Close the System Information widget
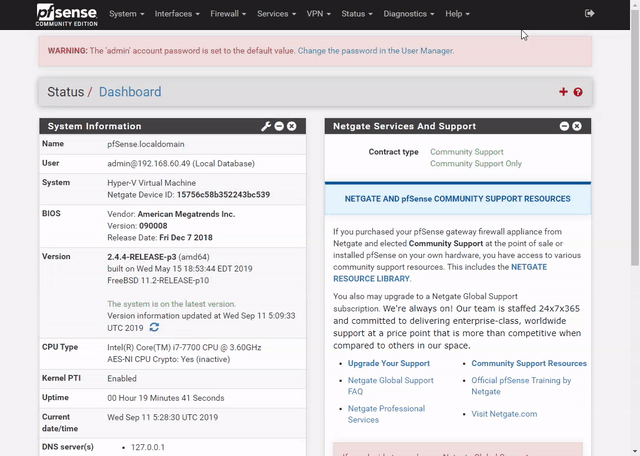This screenshot has height=456, width=640. [291, 126]
